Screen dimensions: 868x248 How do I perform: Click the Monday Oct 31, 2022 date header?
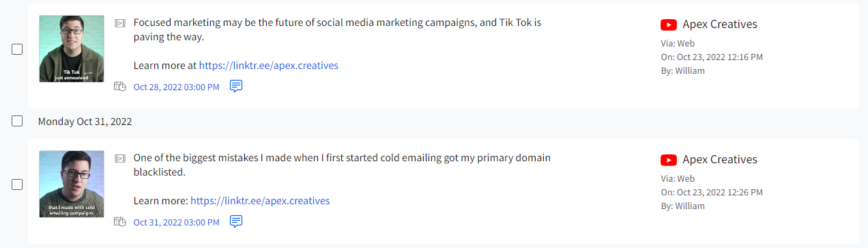pyautogui.click(x=85, y=122)
